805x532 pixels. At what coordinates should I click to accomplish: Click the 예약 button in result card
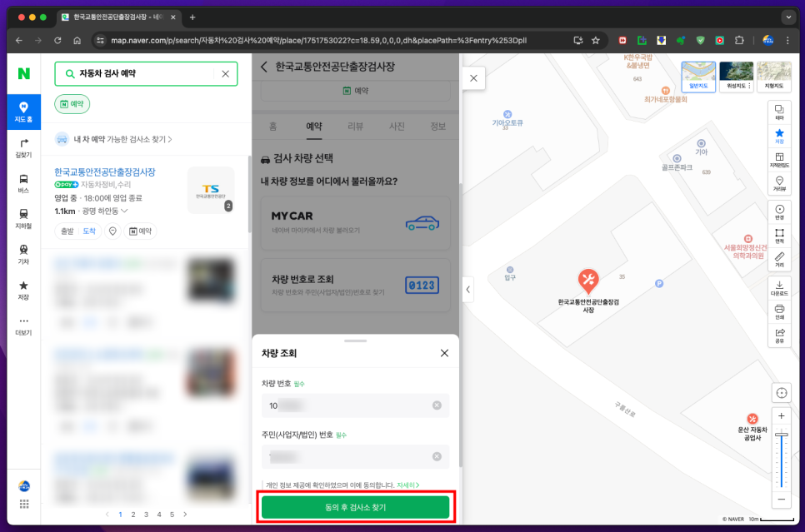coord(140,231)
